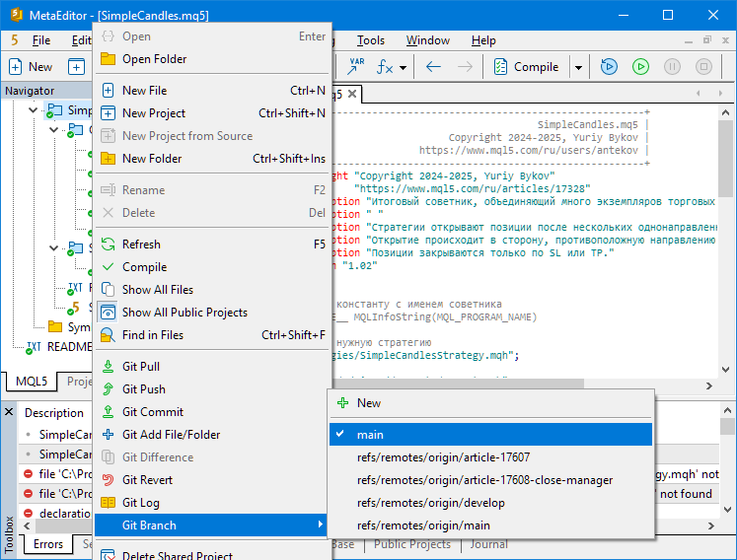The height and width of the screenshot is (560, 737).
Task: Click the stop debugging icon
Action: 703,67
